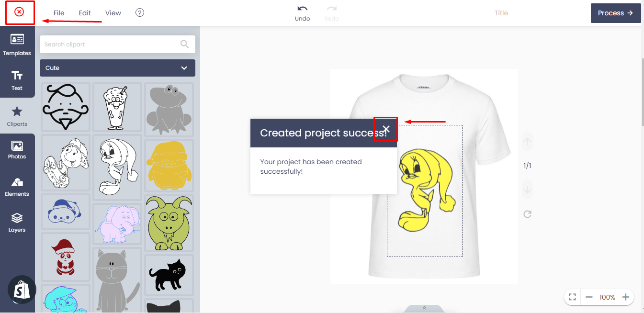
Task: Close the Created project success dialog
Action: [x=386, y=129]
